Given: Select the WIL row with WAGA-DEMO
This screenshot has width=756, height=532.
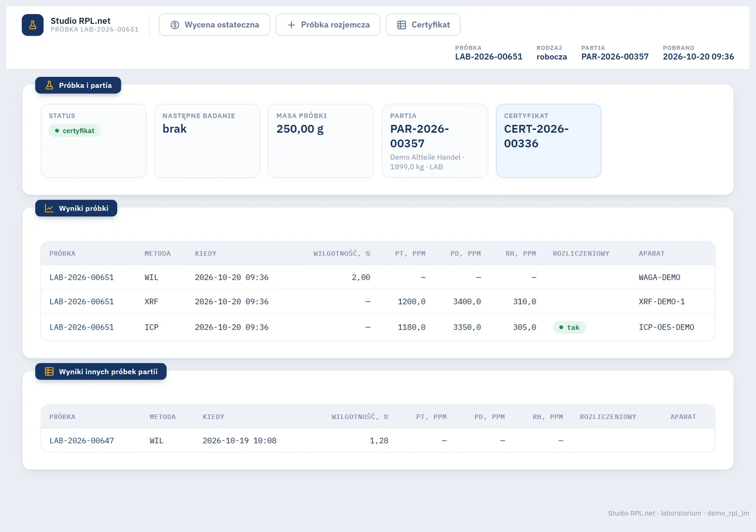Looking at the screenshot, I should [378, 277].
